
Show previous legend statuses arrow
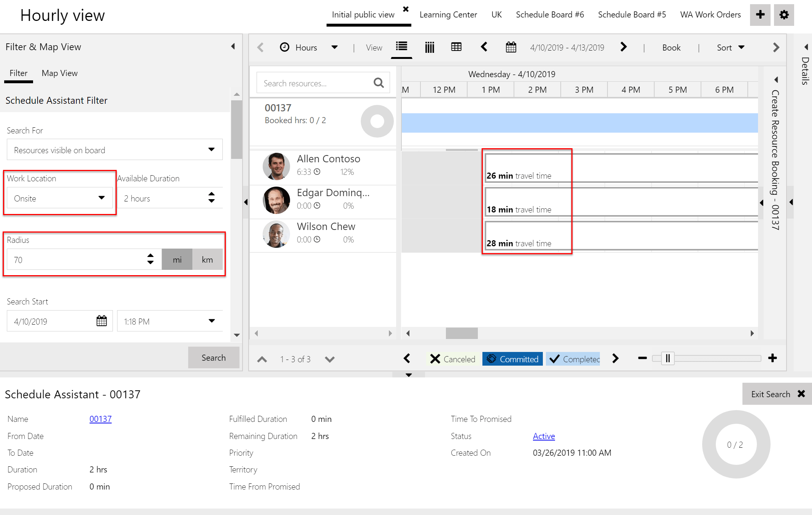[407, 358]
